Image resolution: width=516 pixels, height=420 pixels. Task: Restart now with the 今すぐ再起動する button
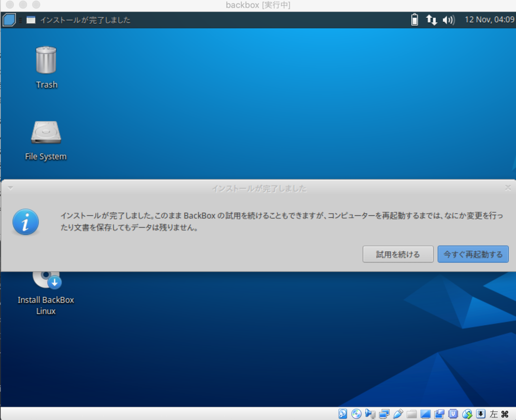(x=473, y=254)
